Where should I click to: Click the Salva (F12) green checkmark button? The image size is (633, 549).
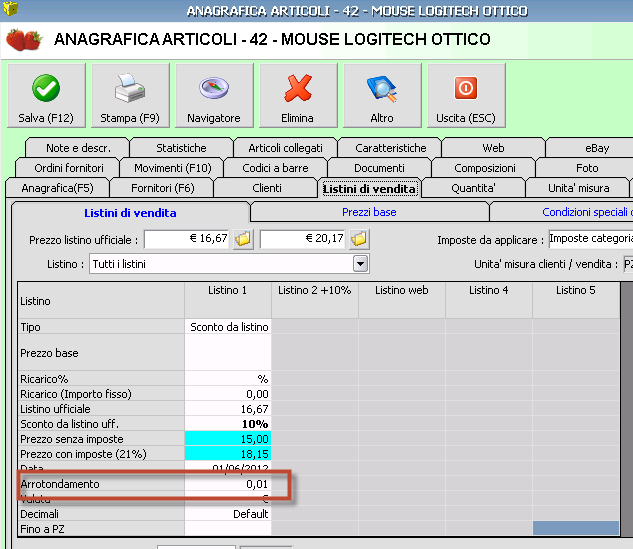pos(46,95)
